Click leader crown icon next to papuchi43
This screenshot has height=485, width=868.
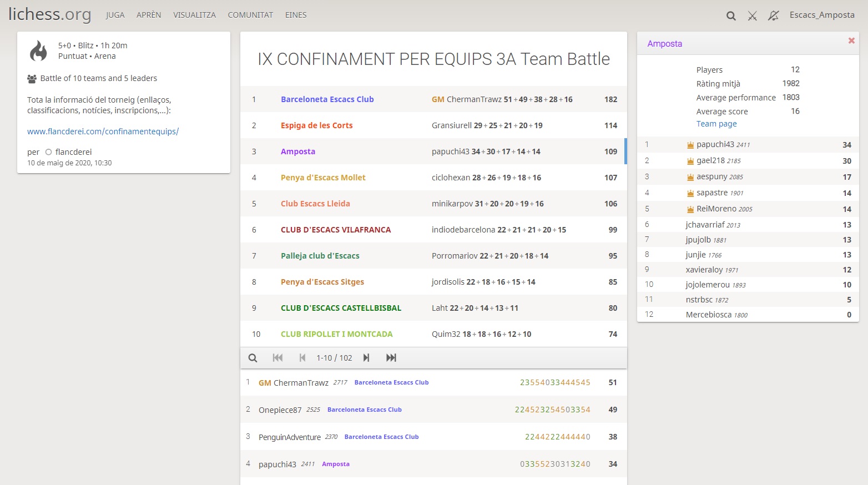point(690,145)
